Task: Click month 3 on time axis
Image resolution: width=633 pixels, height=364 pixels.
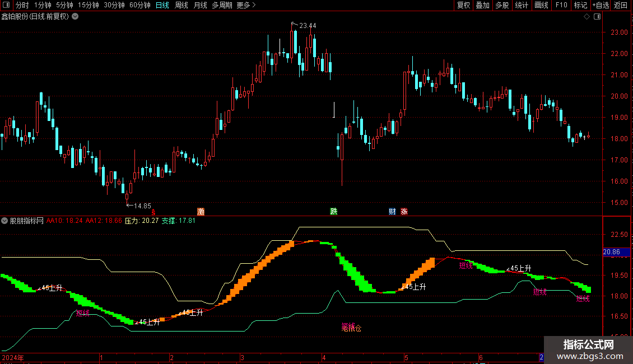Action: point(242,357)
